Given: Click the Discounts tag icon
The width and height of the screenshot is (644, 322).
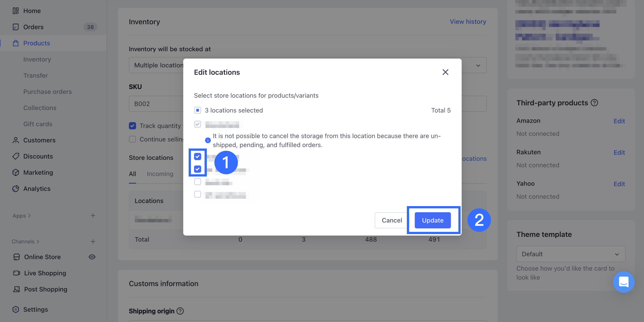Looking at the screenshot, I should (16, 156).
